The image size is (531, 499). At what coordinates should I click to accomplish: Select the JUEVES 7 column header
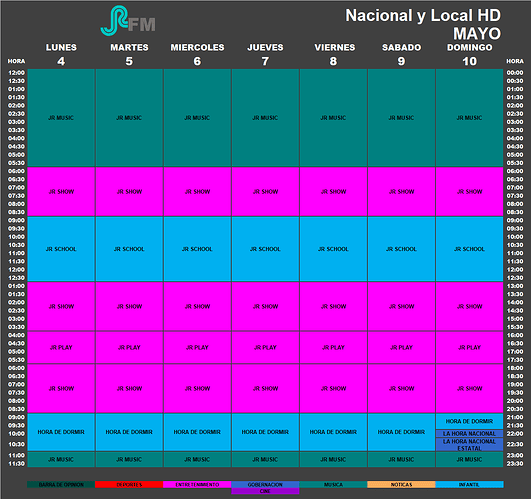click(266, 55)
